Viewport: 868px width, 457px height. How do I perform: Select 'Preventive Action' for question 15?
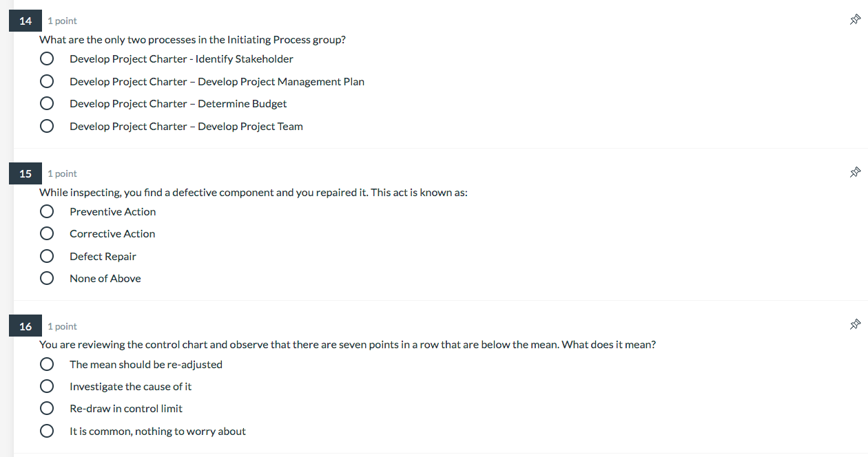click(x=46, y=211)
